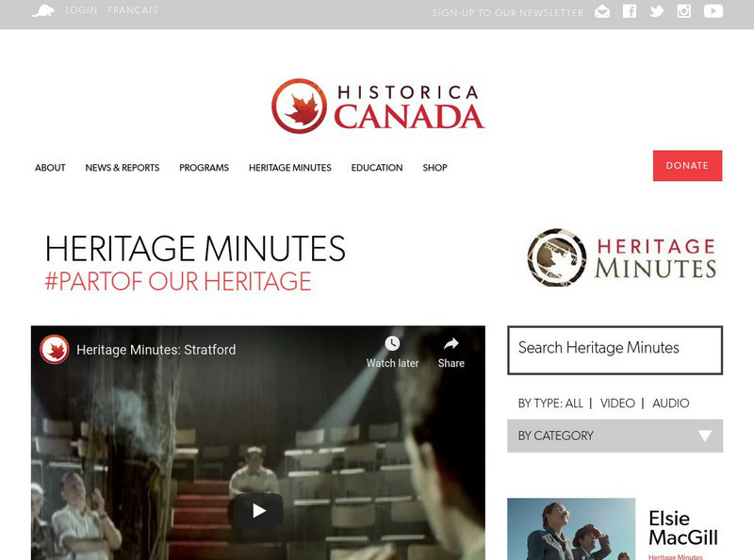
Task: Play the Heritage Minutes: Stratford video
Action: [x=258, y=510]
